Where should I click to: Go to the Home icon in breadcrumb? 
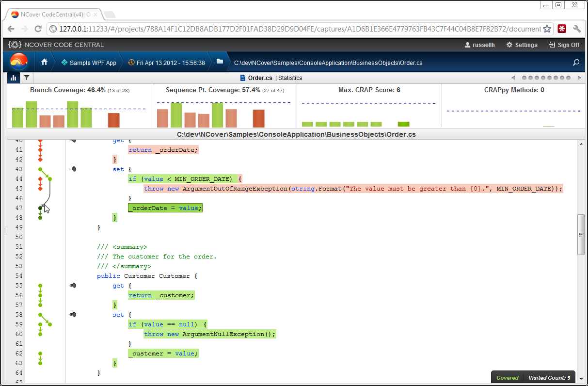[x=44, y=62]
